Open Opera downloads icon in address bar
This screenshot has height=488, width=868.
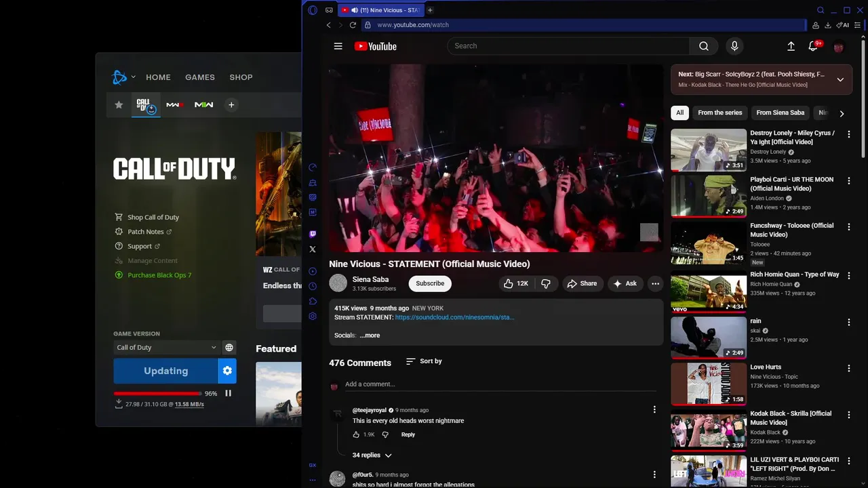pyautogui.click(x=828, y=25)
